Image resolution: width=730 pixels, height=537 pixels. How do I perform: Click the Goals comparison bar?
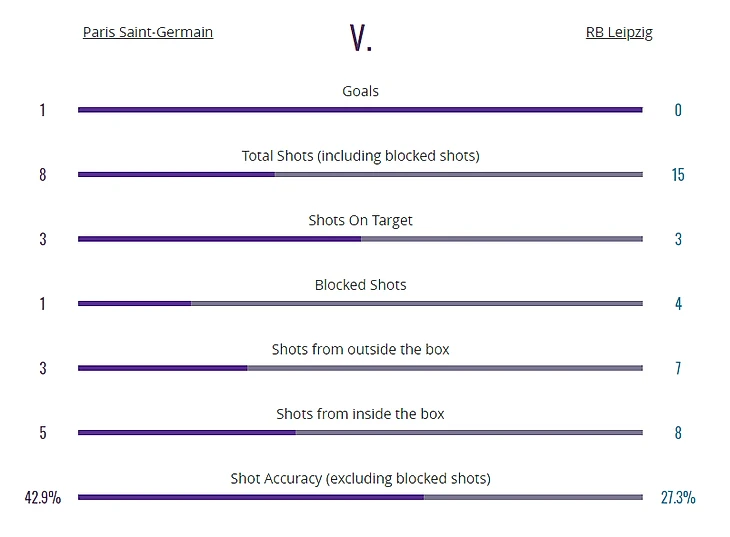point(360,110)
